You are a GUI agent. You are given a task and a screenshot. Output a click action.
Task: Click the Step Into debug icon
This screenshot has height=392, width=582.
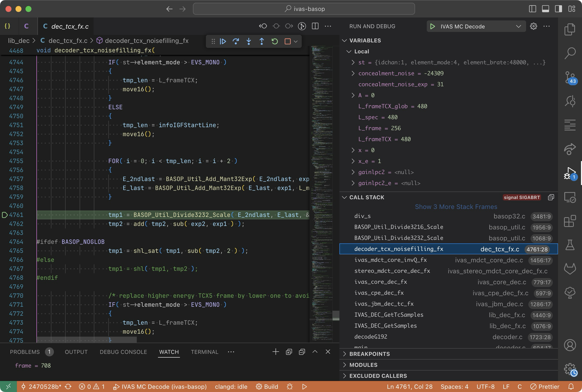click(249, 41)
